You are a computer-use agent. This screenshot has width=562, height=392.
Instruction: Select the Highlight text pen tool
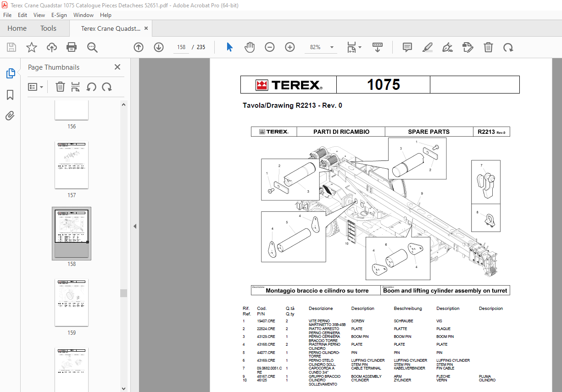(428, 47)
